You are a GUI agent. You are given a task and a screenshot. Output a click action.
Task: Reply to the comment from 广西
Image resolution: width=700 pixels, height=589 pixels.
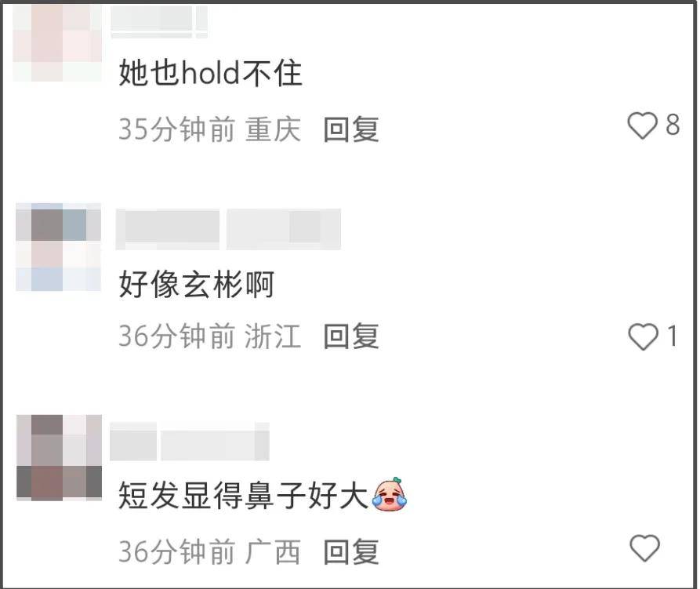(x=351, y=552)
